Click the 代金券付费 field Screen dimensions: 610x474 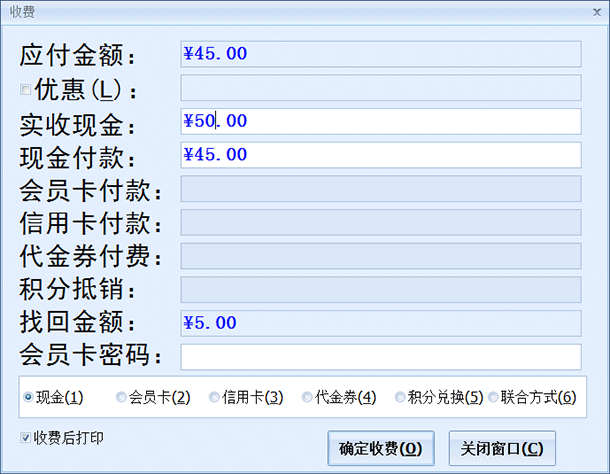pos(381,256)
